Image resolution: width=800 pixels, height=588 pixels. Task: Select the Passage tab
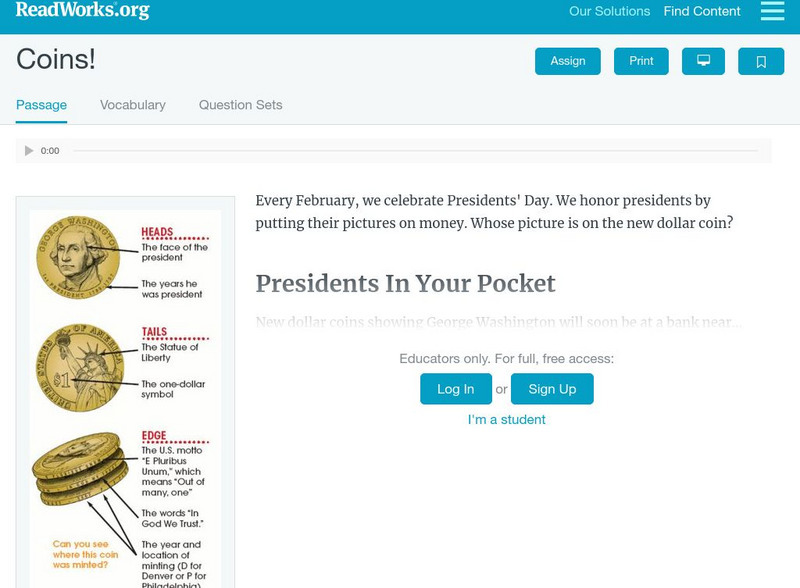pyautogui.click(x=41, y=104)
